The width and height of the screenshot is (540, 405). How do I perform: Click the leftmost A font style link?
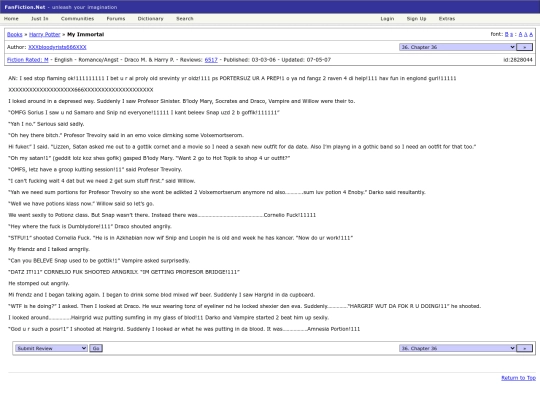pos(520,34)
